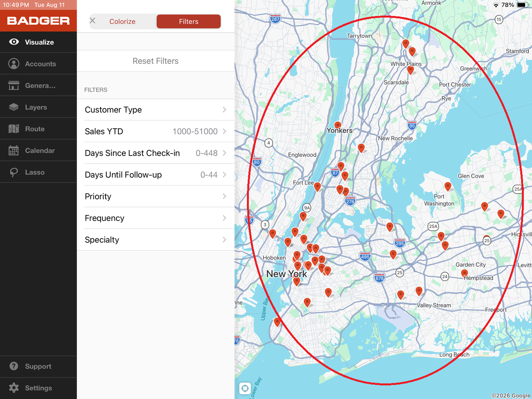Image resolution: width=532 pixels, height=399 pixels.
Task: Select the pin just below White Plains
Action: pos(410,70)
